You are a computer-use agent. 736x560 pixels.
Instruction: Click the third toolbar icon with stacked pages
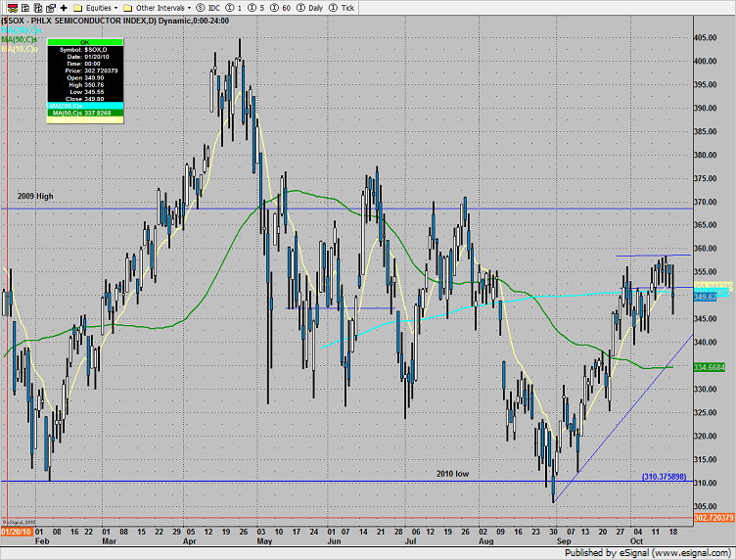[38, 8]
